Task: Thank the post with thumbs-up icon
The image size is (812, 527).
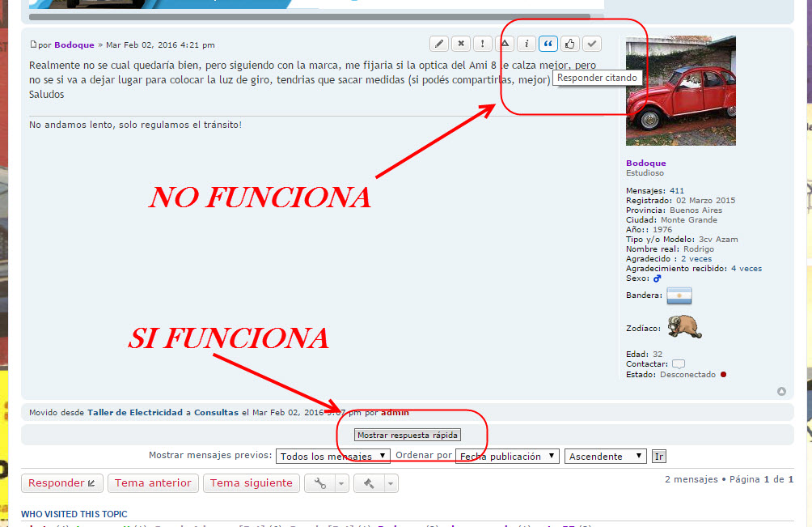Action: [570, 44]
